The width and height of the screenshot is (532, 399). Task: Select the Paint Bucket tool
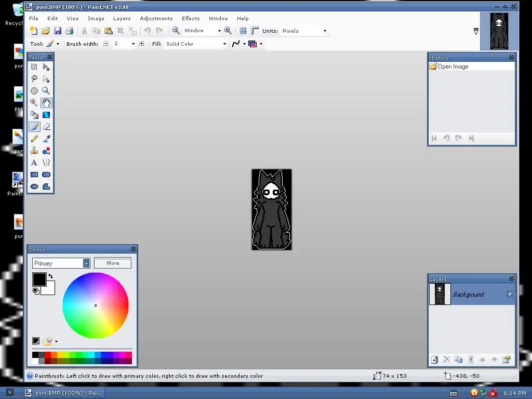tap(34, 115)
